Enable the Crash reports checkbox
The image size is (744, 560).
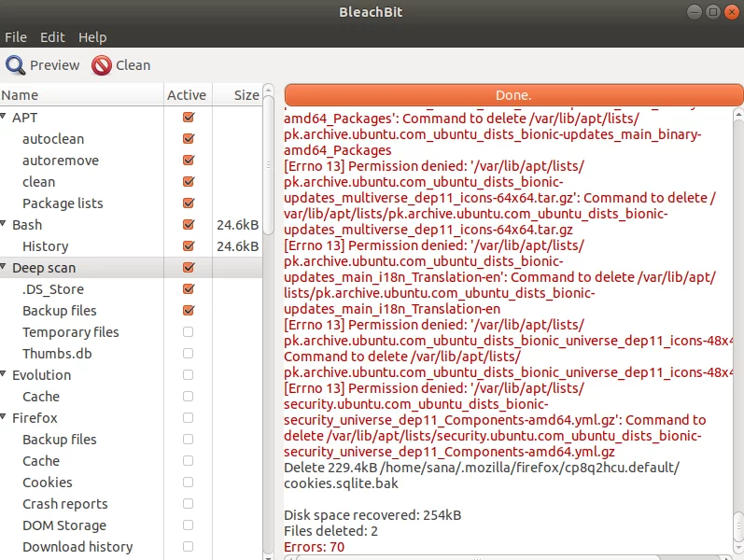pyautogui.click(x=189, y=503)
